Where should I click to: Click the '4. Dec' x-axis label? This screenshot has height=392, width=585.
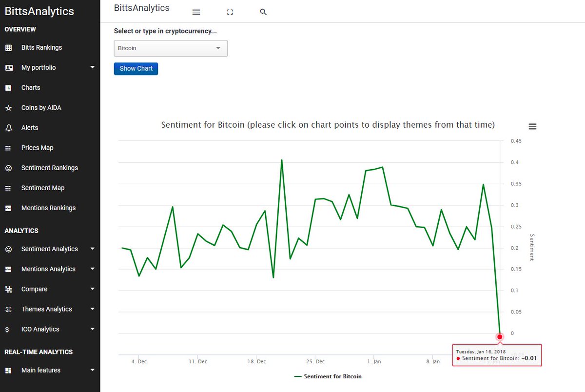[x=139, y=362]
